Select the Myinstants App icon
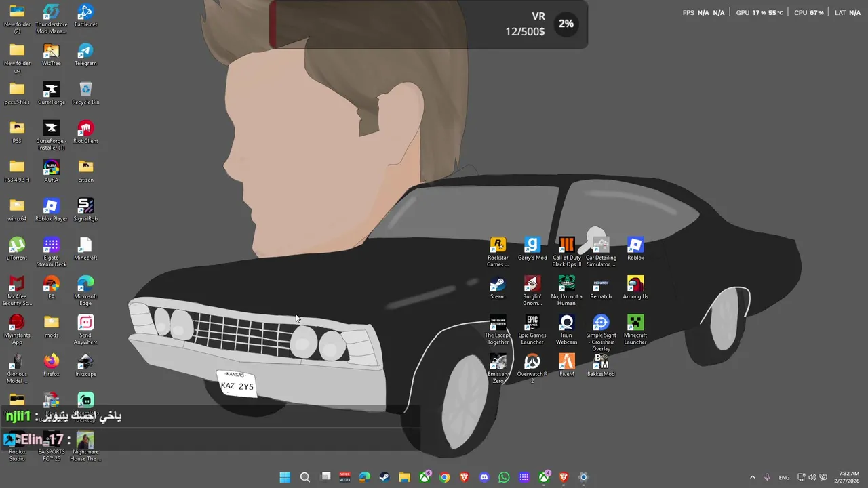Screen dimensions: 868x488 17,330
